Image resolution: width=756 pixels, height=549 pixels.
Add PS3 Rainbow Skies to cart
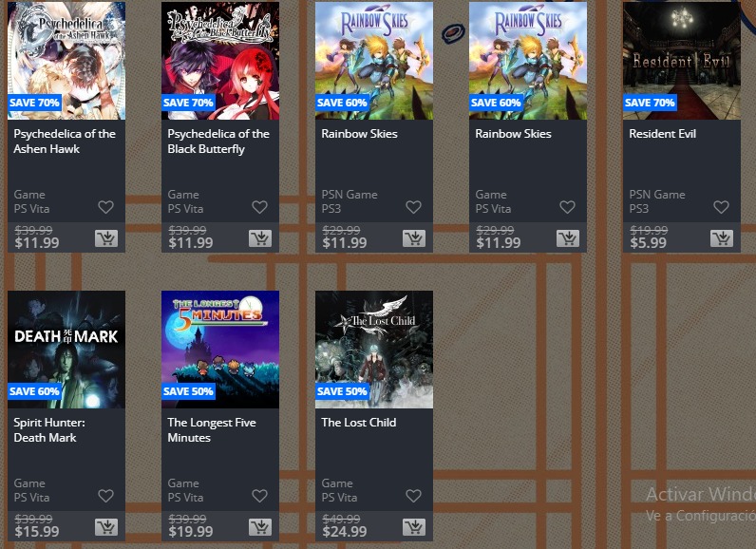(414, 238)
